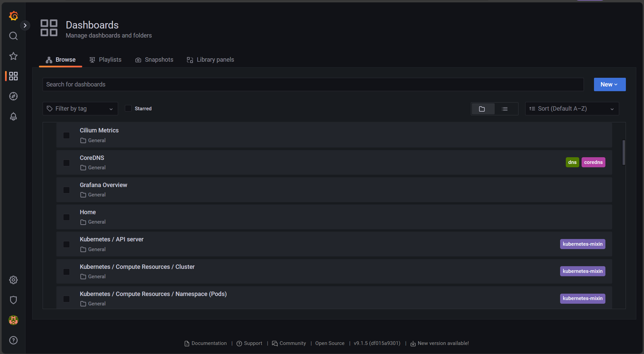Open Configuration with the gear icon

pos(13,280)
